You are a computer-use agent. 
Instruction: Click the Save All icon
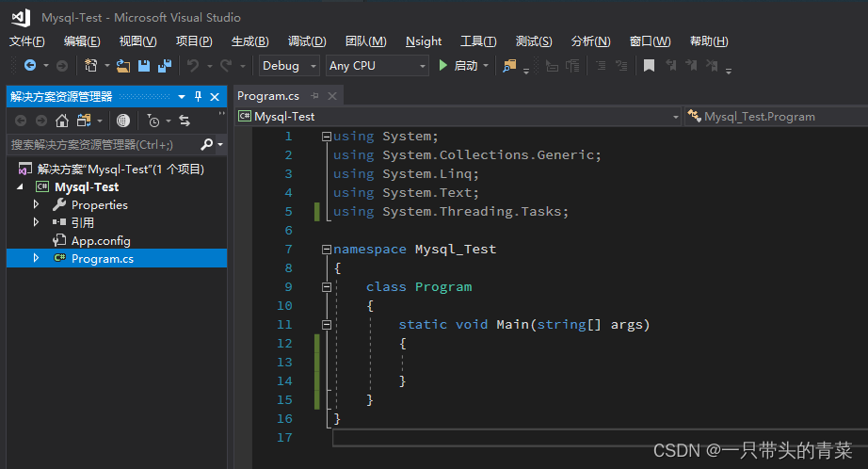[x=165, y=66]
